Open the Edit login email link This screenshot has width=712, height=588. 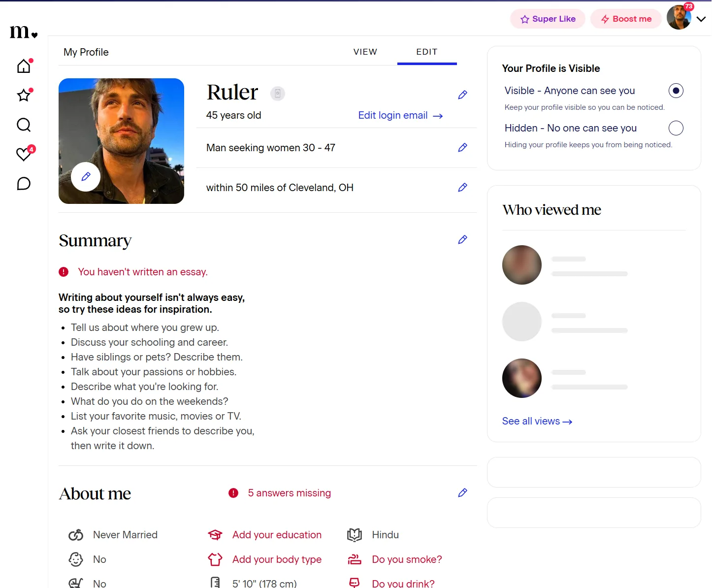click(400, 115)
